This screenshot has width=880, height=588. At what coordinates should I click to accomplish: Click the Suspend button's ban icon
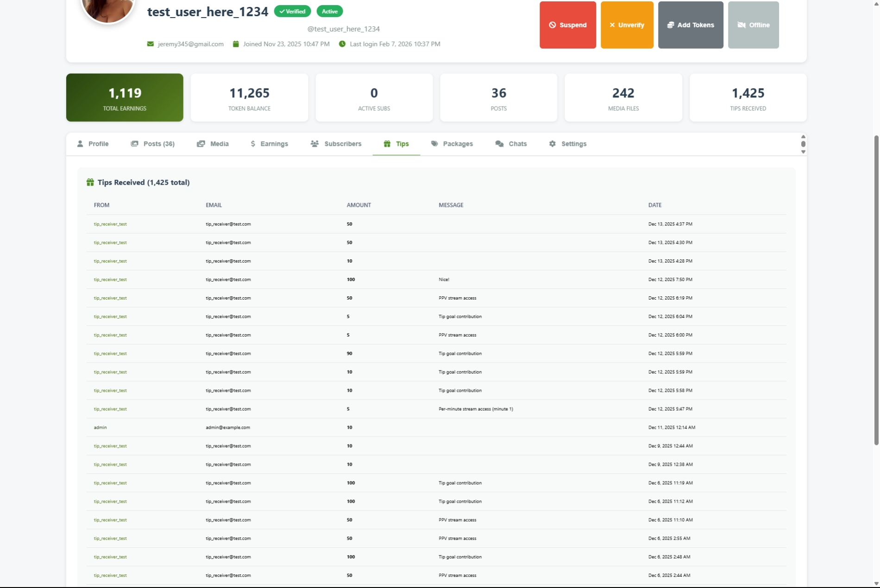[x=552, y=25]
